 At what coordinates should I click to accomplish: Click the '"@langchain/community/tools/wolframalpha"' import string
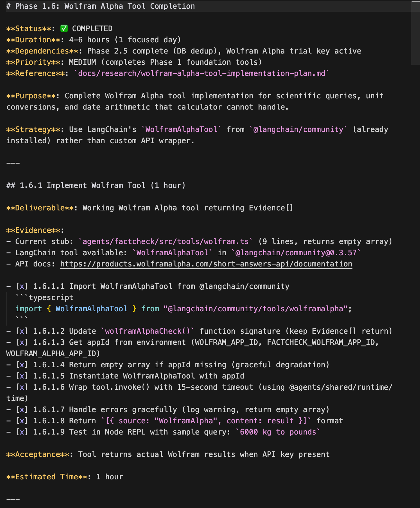point(256,309)
